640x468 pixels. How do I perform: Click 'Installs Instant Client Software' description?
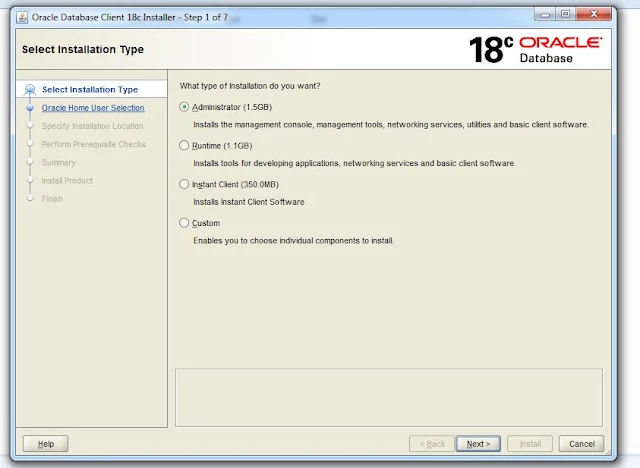pyautogui.click(x=249, y=202)
